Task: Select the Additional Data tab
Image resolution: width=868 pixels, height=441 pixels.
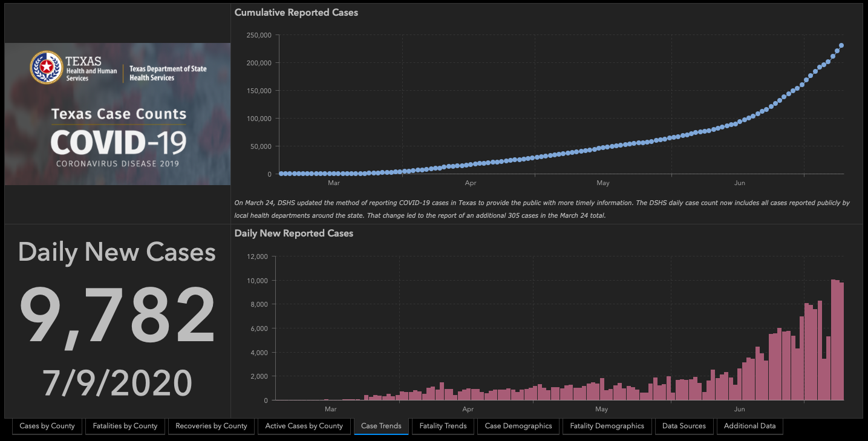Action: click(x=749, y=426)
